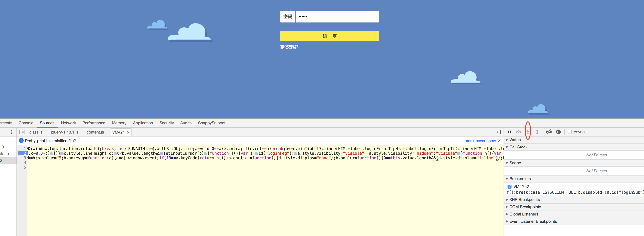Click the deactivate breakpoints icon
The height and width of the screenshot is (236, 644).
click(x=549, y=132)
